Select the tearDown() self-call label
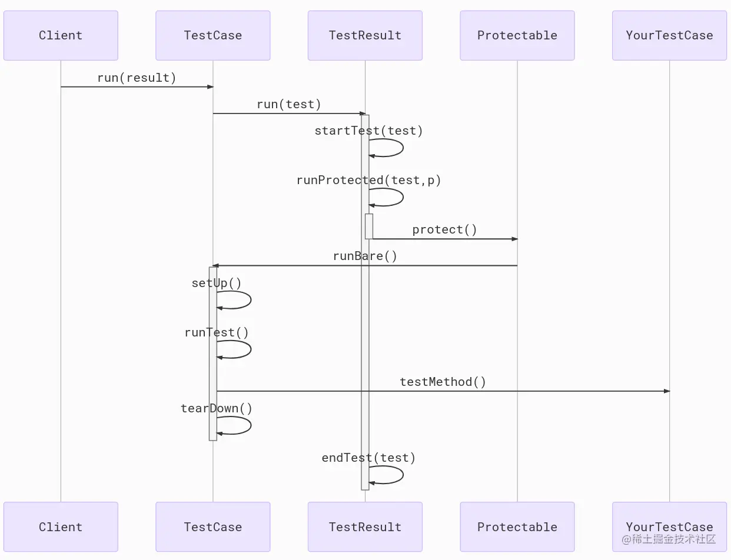This screenshot has height=560, width=731. [217, 408]
